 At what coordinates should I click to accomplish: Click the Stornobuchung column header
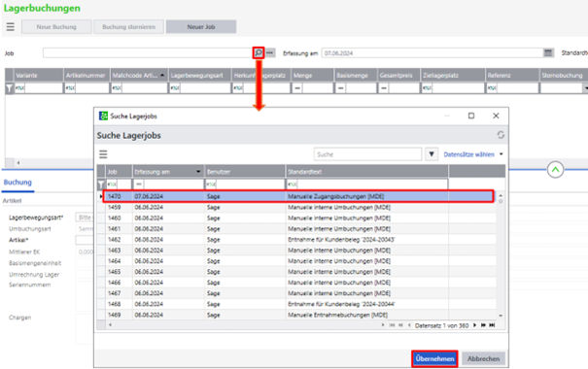point(564,76)
